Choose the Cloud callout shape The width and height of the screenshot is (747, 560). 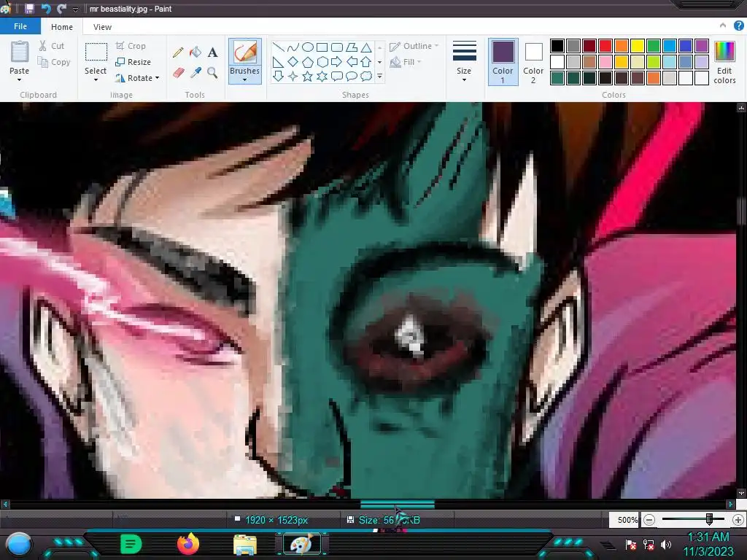pos(366,76)
